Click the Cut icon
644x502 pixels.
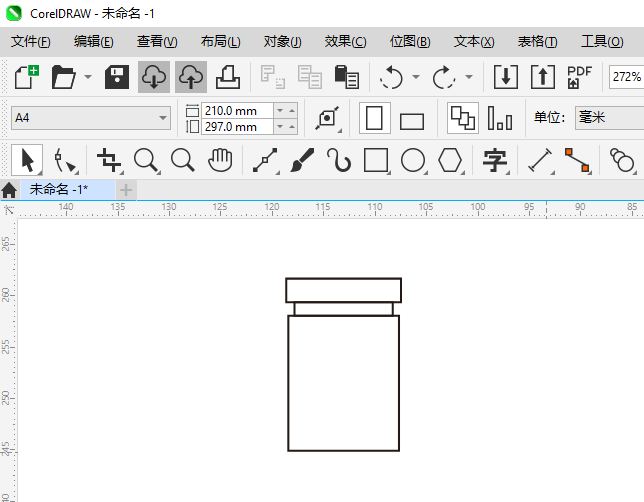point(273,77)
